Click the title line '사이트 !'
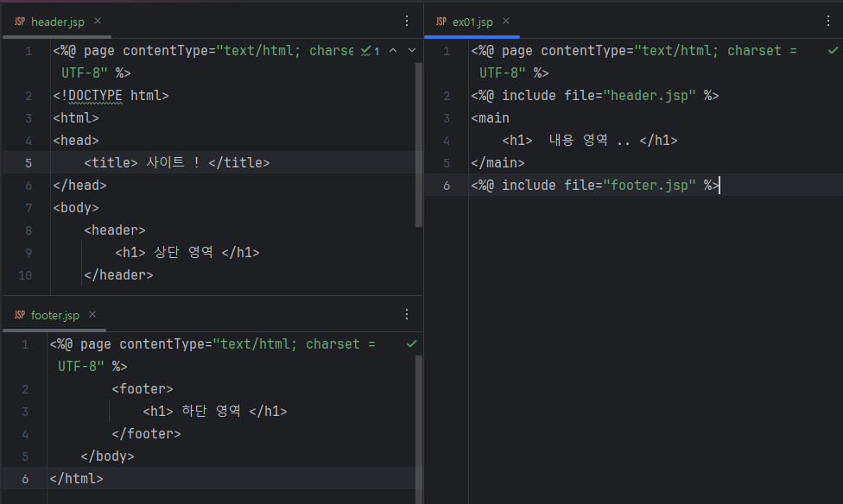843x504 pixels. 177,163
